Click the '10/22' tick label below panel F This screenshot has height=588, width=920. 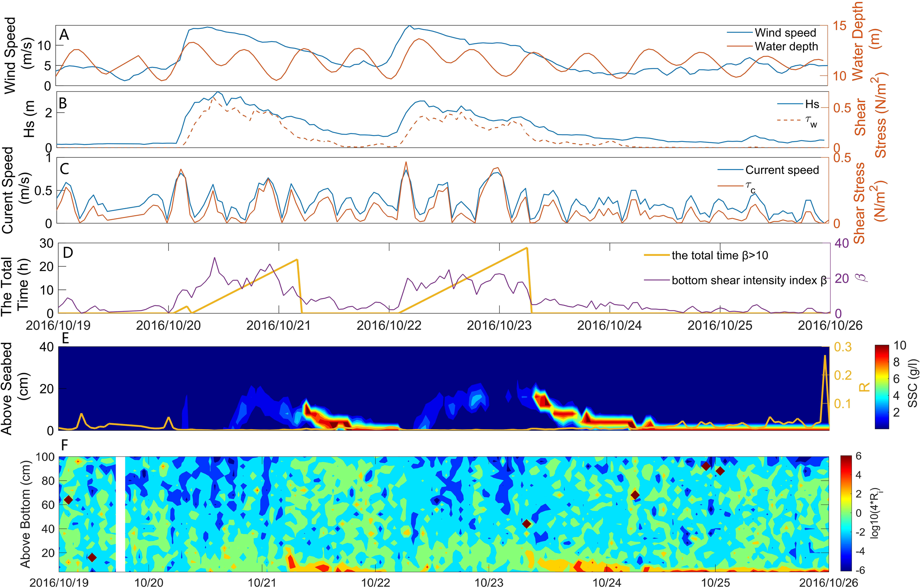click(375, 582)
